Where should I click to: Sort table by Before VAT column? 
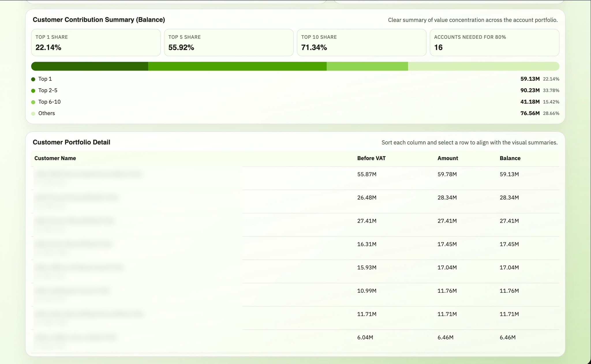[x=371, y=158]
